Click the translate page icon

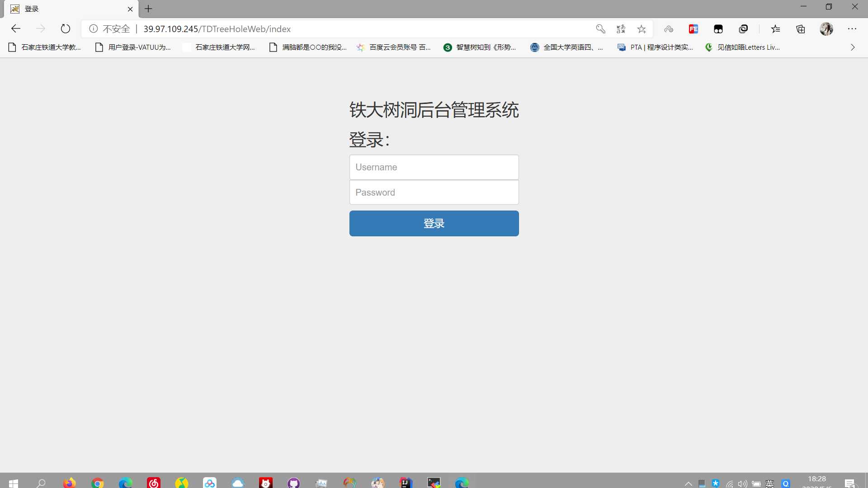tap(621, 29)
